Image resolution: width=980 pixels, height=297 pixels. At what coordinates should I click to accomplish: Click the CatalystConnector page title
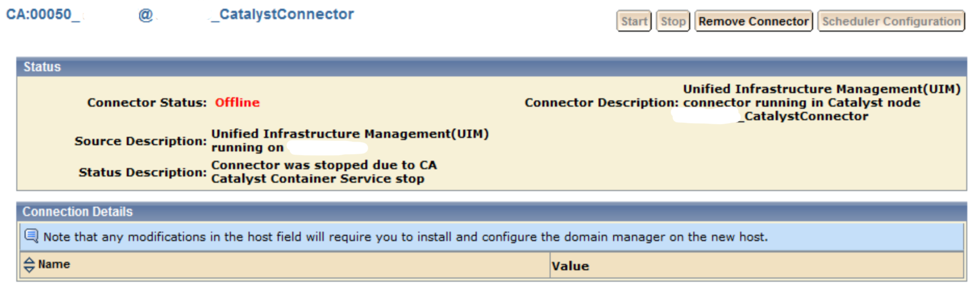tap(180, 15)
